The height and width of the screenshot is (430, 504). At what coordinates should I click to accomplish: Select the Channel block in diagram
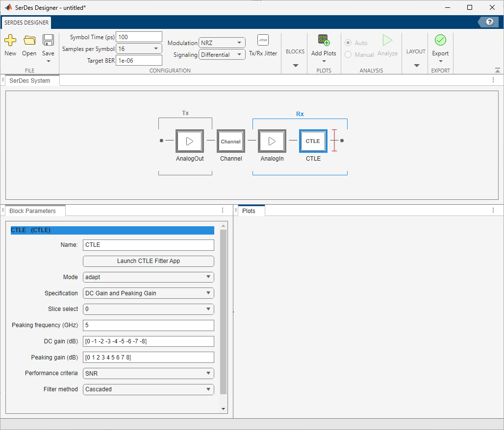pyautogui.click(x=230, y=141)
